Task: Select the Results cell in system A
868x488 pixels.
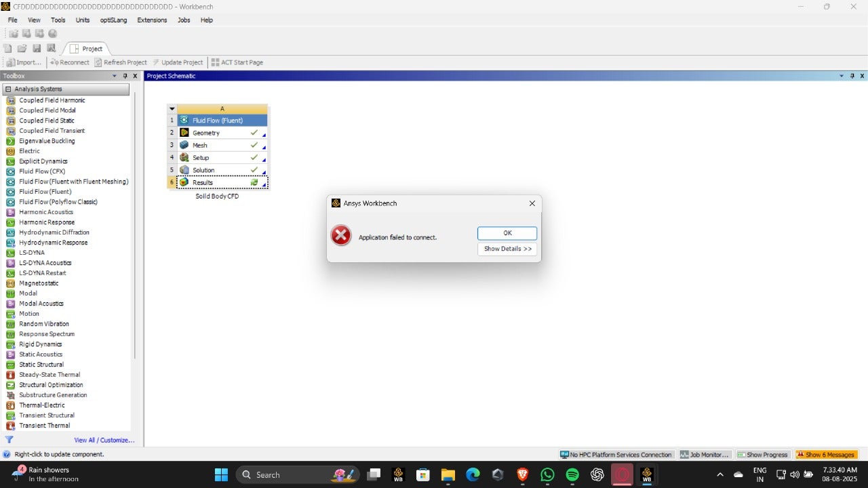Action: click(222, 182)
